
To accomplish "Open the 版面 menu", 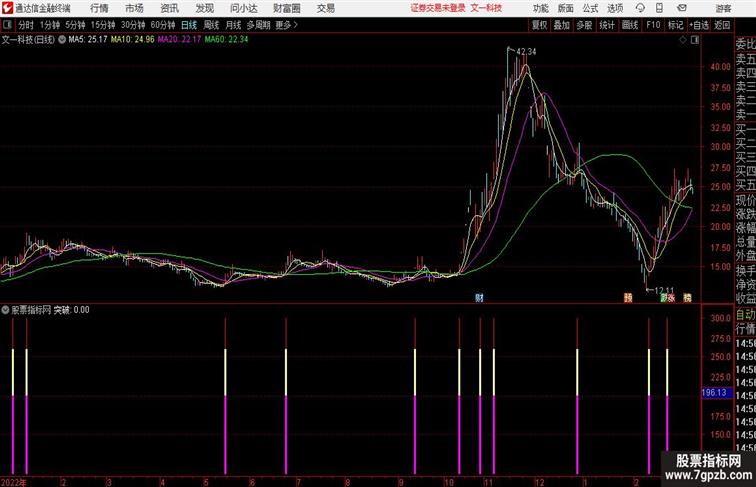I will pos(566,8).
